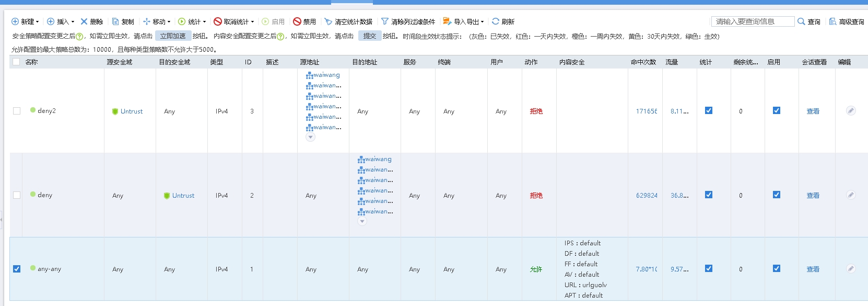Click the 拒绝 action in deny2 row

pyautogui.click(x=536, y=111)
